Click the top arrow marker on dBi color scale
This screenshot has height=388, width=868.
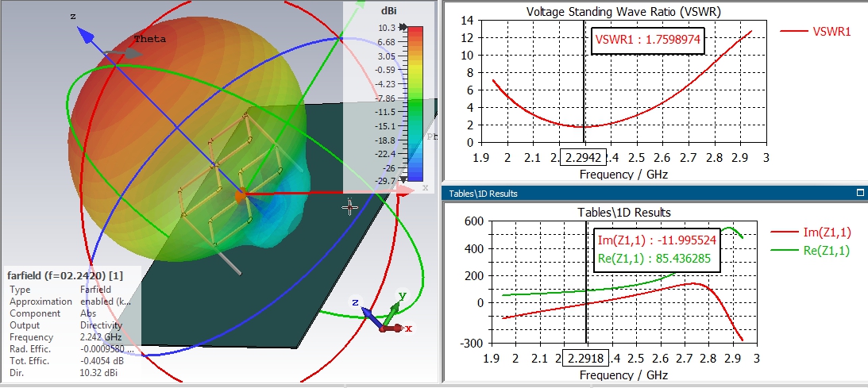[x=403, y=27]
